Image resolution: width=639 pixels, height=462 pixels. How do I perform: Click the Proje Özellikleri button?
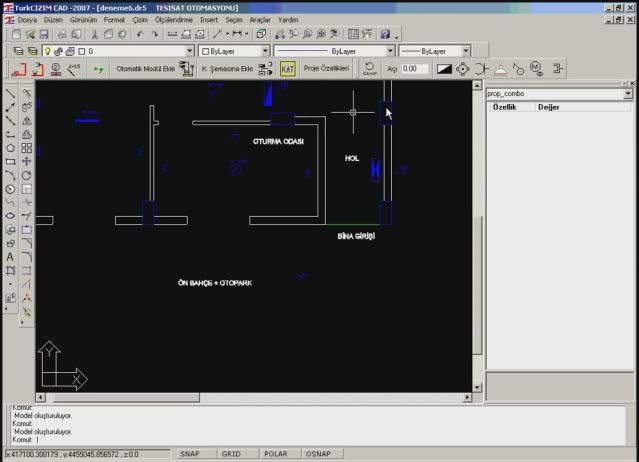pyautogui.click(x=326, y=68)
